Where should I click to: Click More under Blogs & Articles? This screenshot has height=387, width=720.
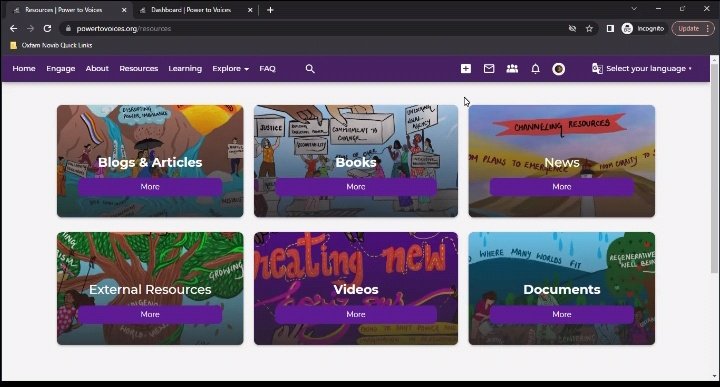[x=150, y=187]
